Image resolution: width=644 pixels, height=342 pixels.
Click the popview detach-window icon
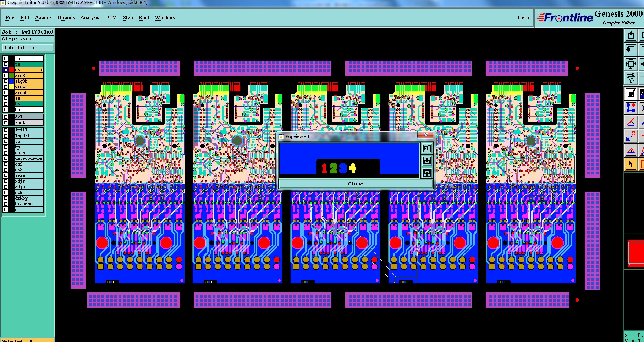[427, 148]
